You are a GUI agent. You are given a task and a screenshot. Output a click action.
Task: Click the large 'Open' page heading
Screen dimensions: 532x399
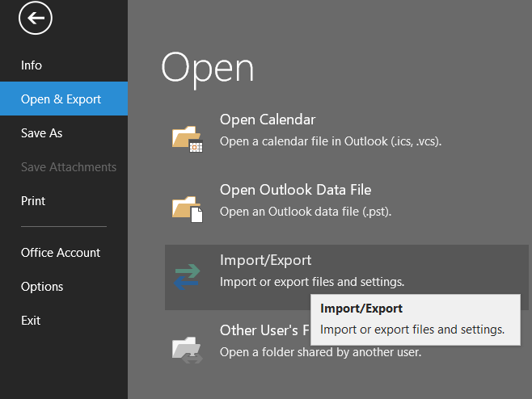pos(207,69)
